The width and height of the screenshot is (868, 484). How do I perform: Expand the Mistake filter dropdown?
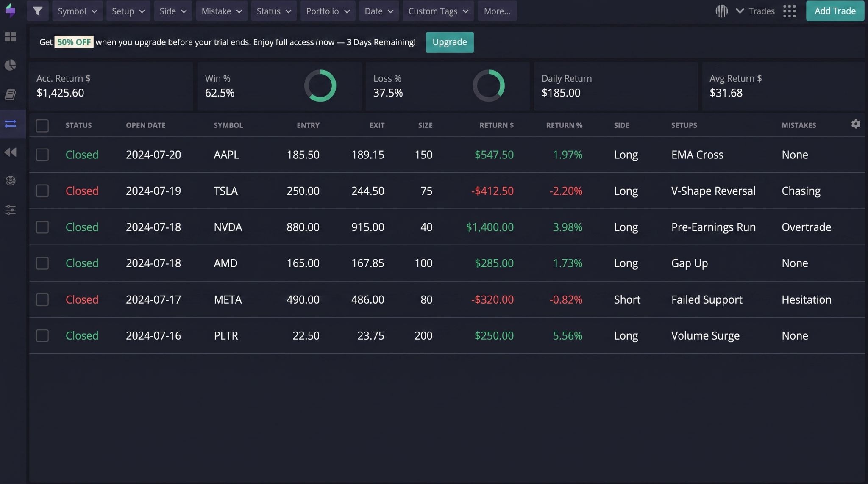(221, 11)
